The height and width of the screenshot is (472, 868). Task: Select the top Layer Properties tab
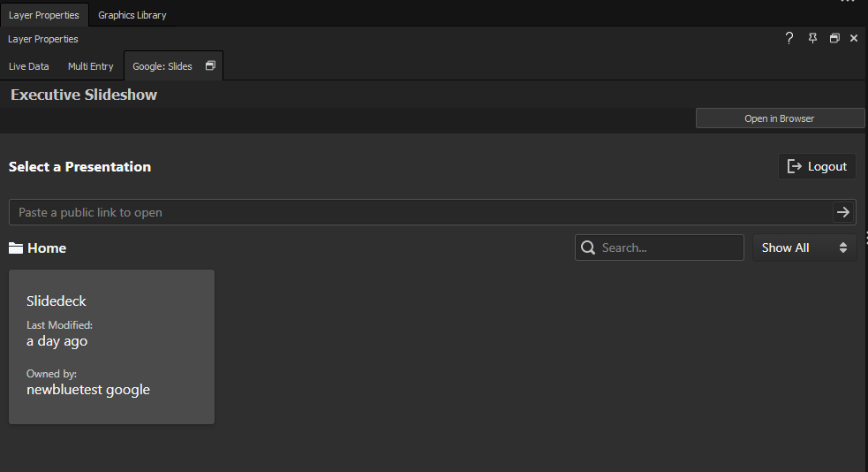click(43, 15)
